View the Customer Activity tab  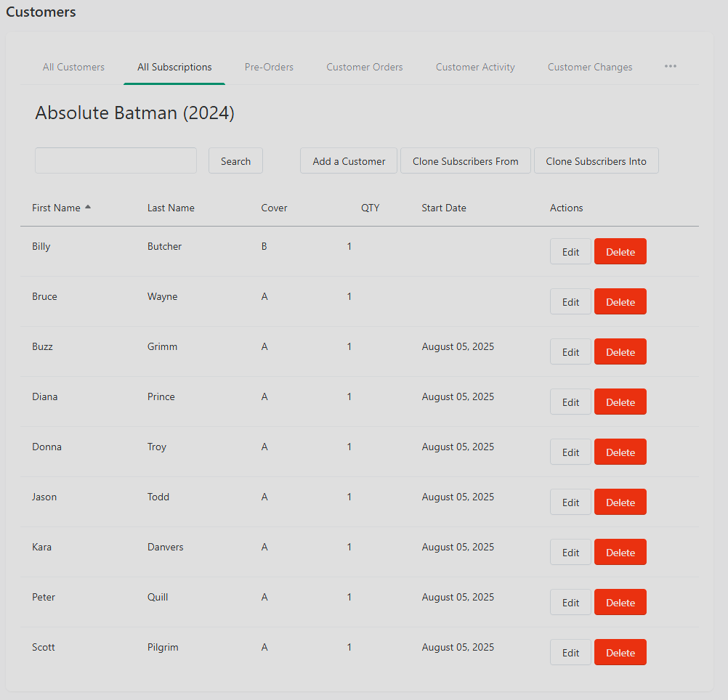[475, 67]
